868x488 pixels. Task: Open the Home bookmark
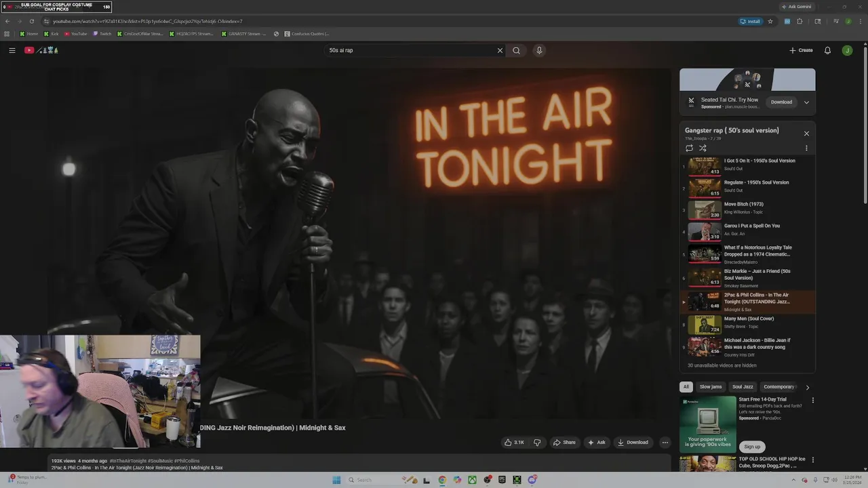pos(29,33)
